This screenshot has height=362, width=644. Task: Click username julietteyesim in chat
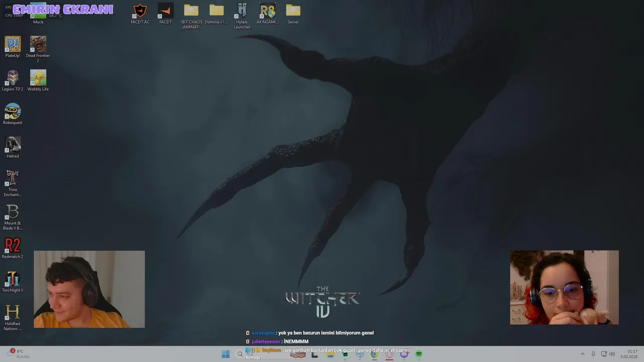pyautogui.click(x=266, y=341)
